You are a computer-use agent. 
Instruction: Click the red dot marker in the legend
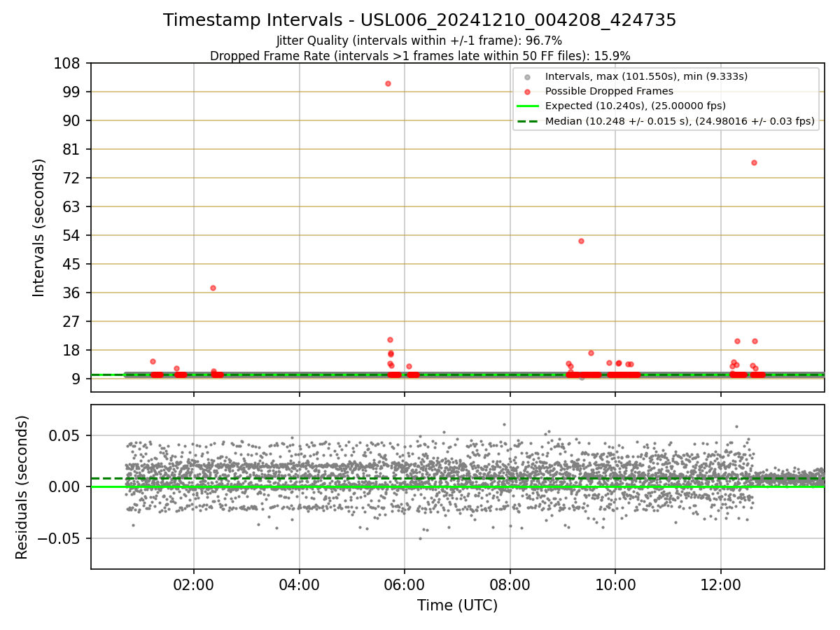528,92
